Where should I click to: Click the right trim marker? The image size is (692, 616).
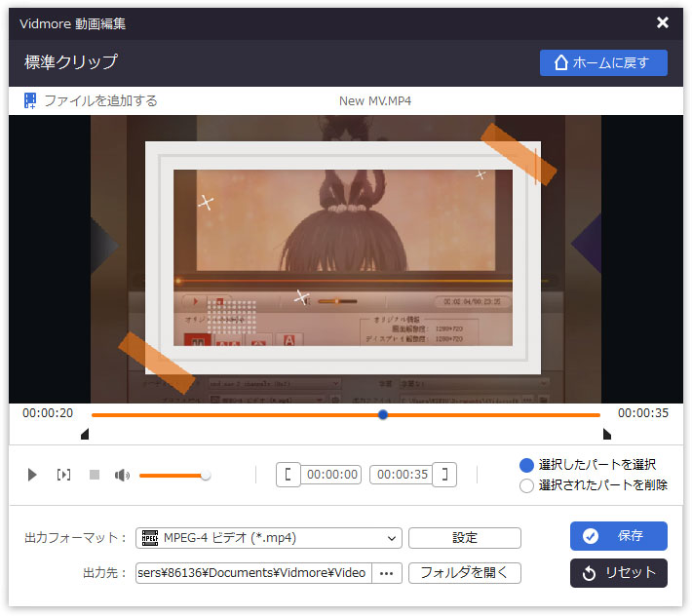point(607,434)
